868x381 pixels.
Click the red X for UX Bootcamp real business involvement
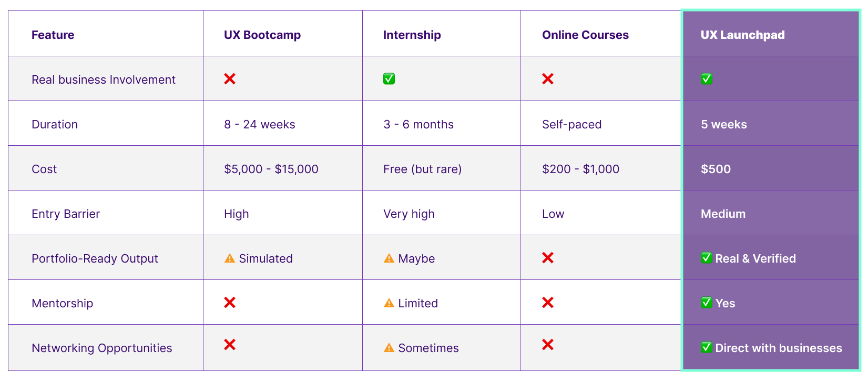230,79
